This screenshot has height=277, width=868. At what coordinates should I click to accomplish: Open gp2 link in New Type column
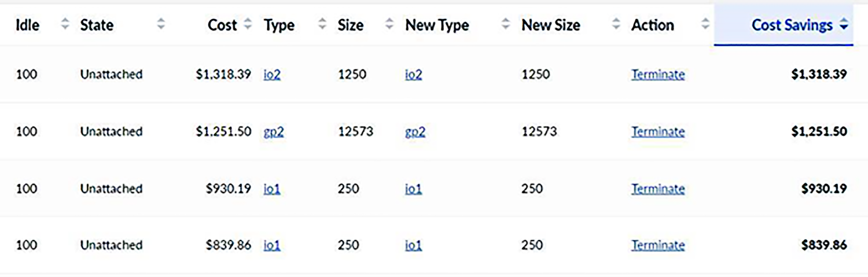click(x=415, y=132)
